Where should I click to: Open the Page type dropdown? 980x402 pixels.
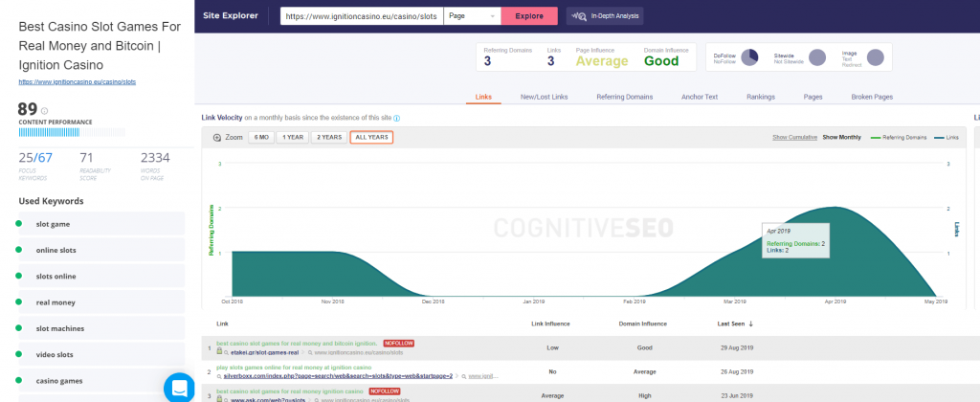tap(473, 16)
